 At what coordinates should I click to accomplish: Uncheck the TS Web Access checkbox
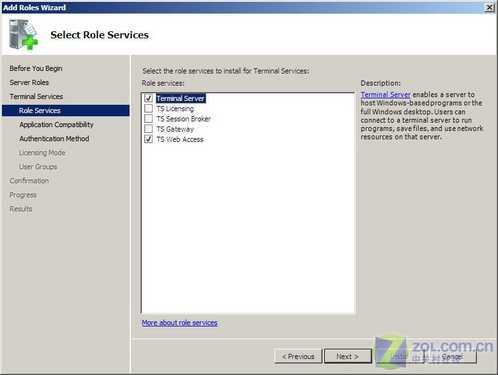(x=149, y=139)
